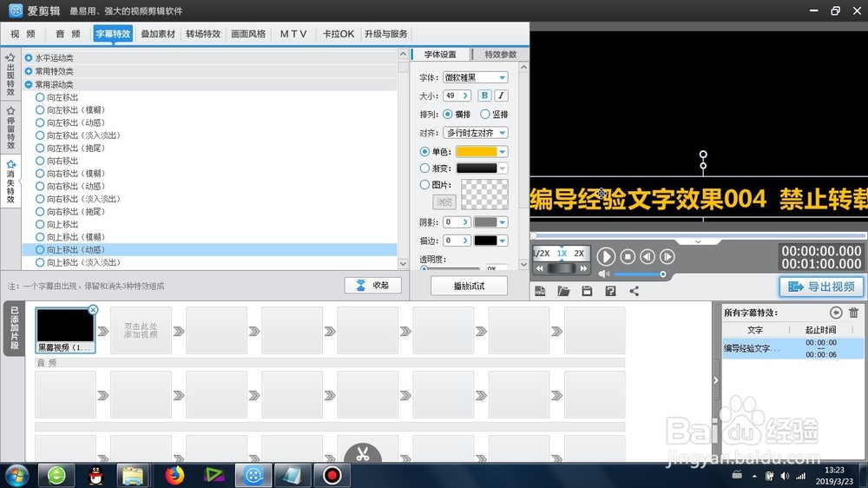868x488 pixels.
Task: Open the 特效参数 settings tab
Action: point(501,55)
